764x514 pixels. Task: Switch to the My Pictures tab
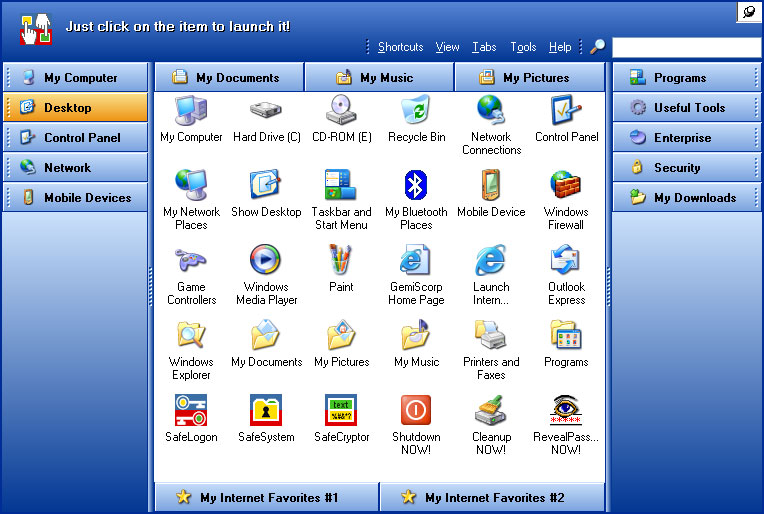coord(530,77)
